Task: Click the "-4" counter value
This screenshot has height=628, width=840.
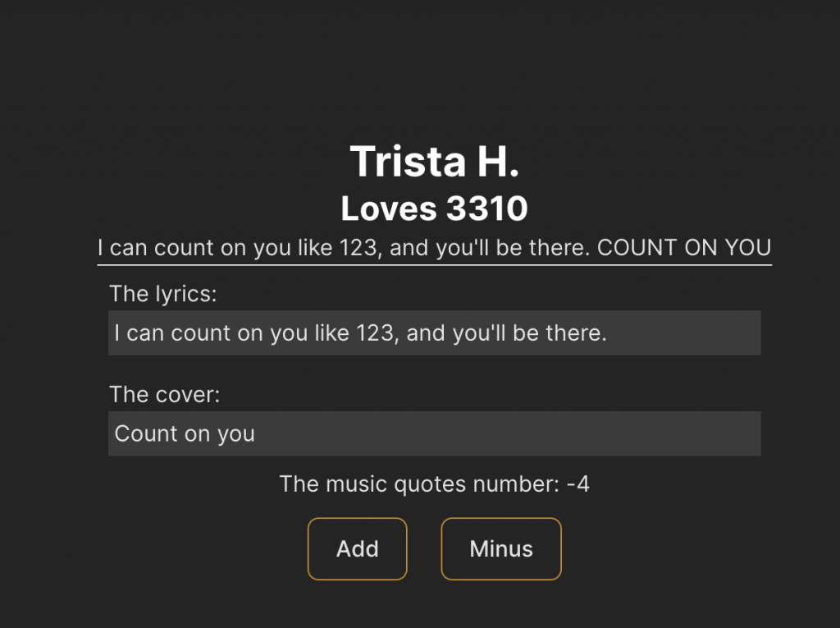Action: (x=577, y=484)
